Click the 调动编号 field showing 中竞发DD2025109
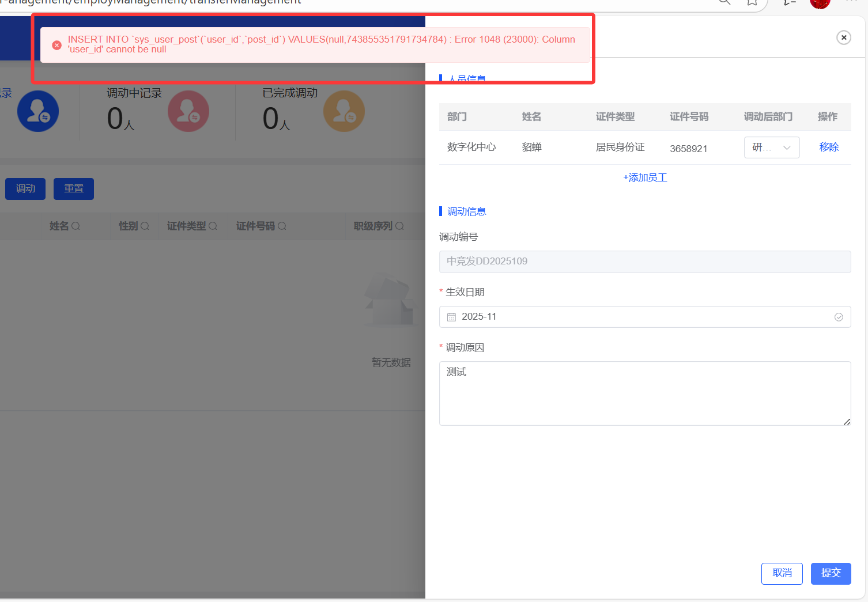 [x=645, y=262]
